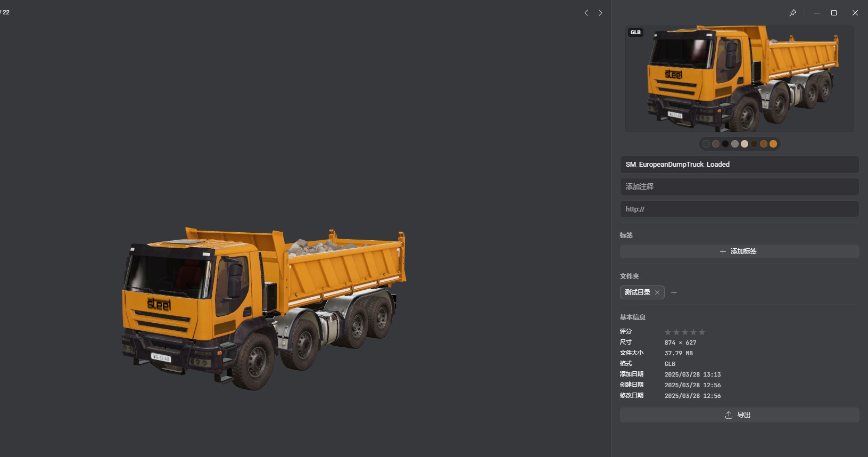Viewport: 868px width, 457px height.
Task: Pin the inspector window
Action: tap(792, 13)
